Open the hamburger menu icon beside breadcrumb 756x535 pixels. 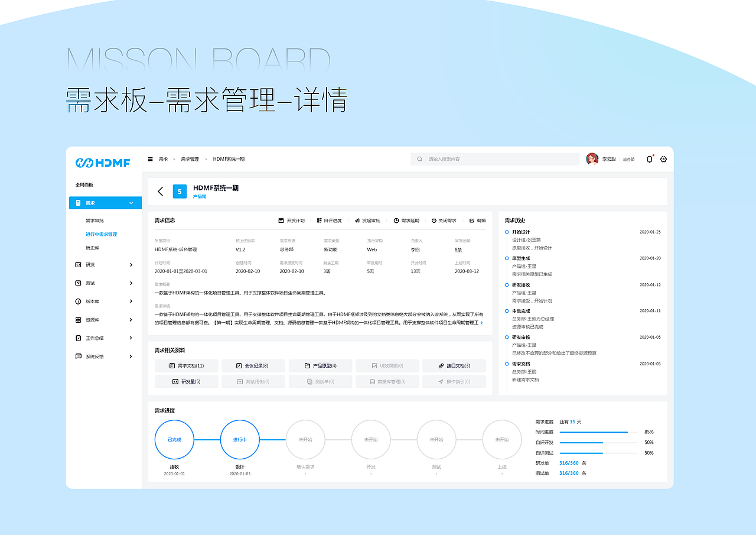point(150,159)
